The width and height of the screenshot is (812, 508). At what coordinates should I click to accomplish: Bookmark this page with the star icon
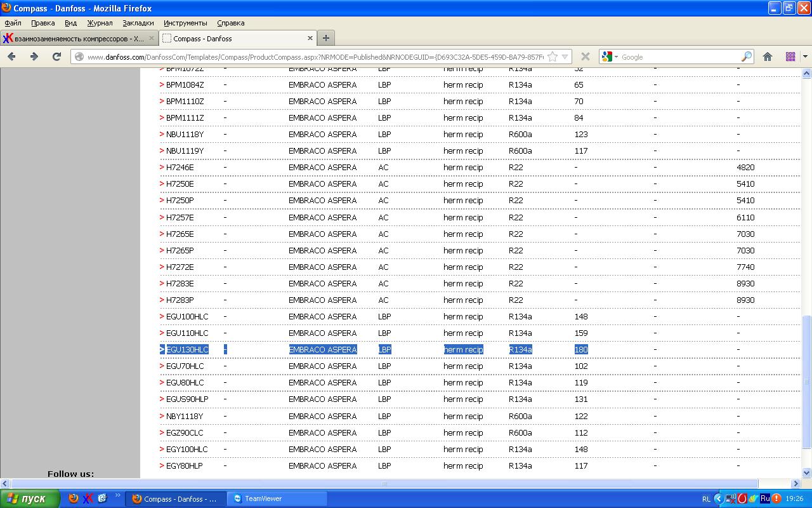pyautogui.click(x=553, y=57)
